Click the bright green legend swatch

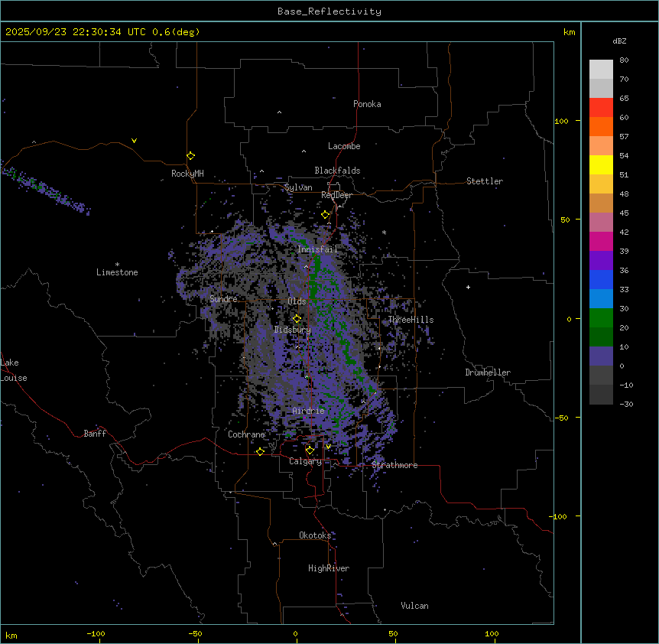(601, 317)
